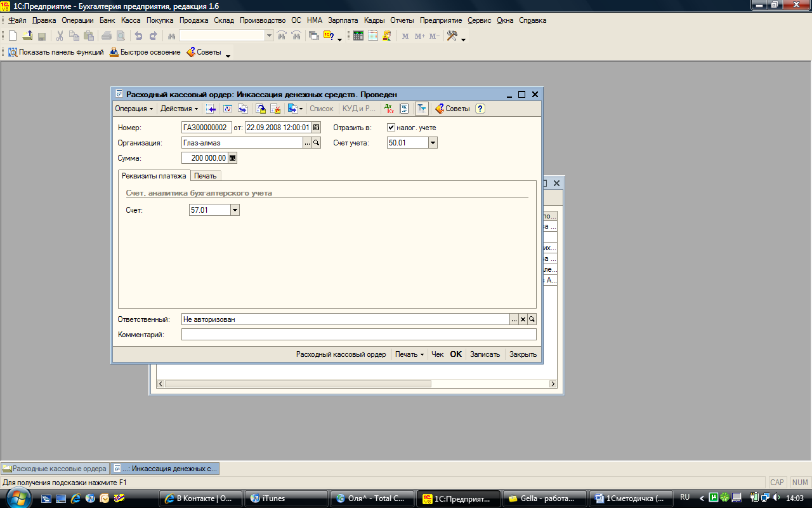Open the Печать dropdown at the bottom
The width and height of the screenshot is (812, 508).
(409, 354)
